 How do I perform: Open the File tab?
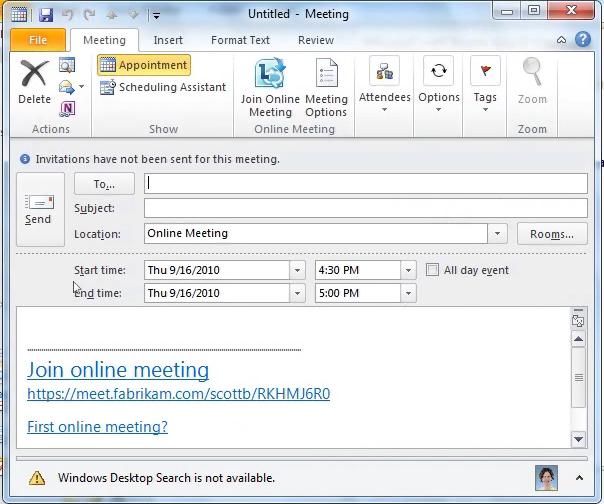(x=38, y=40)
